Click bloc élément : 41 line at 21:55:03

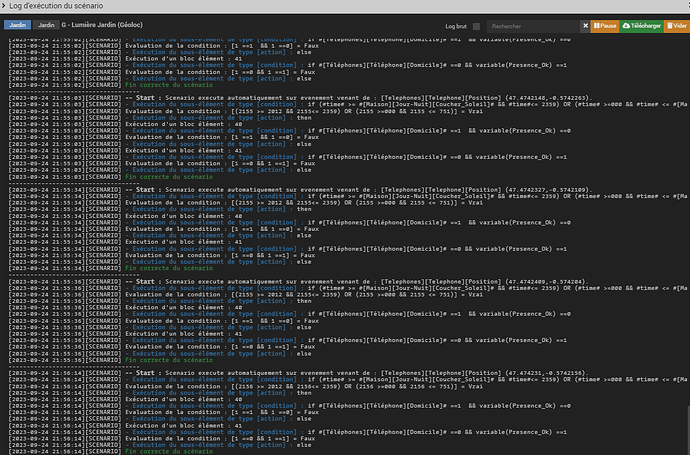pyautogui.click(x=125, y=150)
